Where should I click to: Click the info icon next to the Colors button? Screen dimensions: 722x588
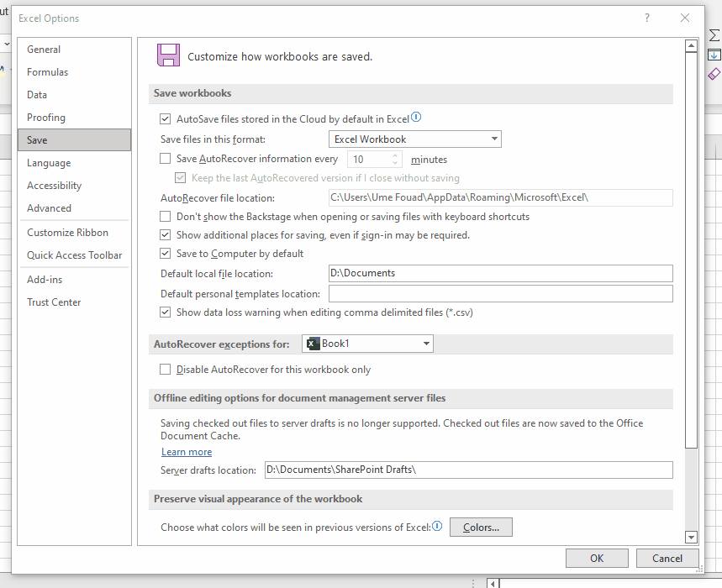click(x=437, y=527)
